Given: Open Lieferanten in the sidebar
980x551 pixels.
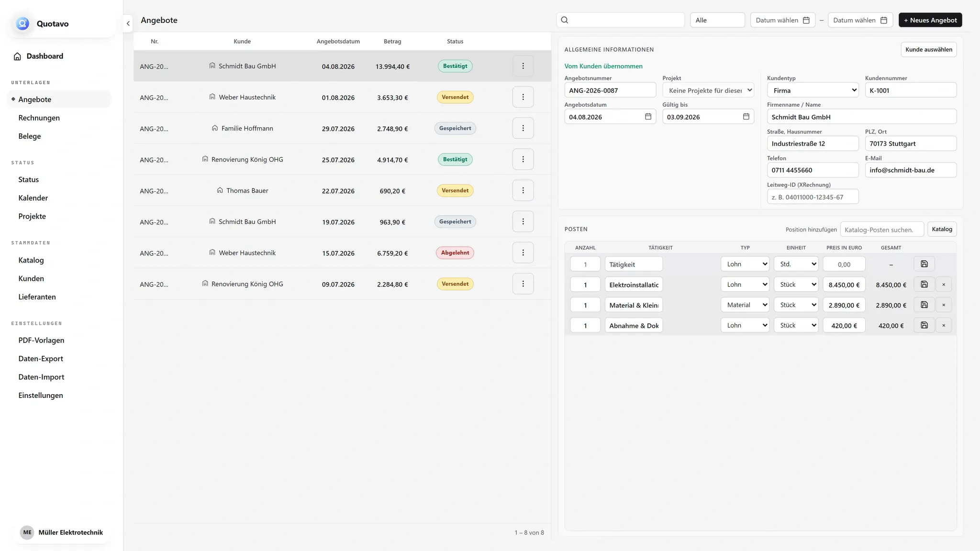Looking at the screenshot, I should [37, 297].
